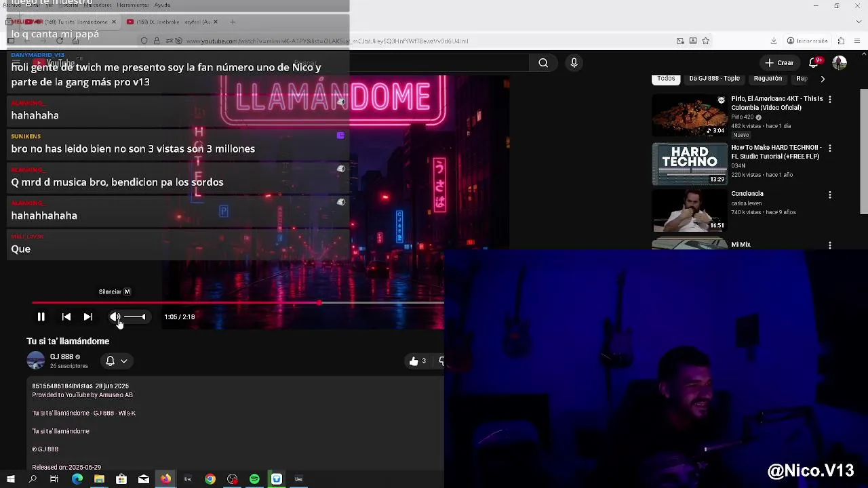Screen dimensions: 868x488
Task: Click the install app icon in address bar
Action: tap(693, 41)
